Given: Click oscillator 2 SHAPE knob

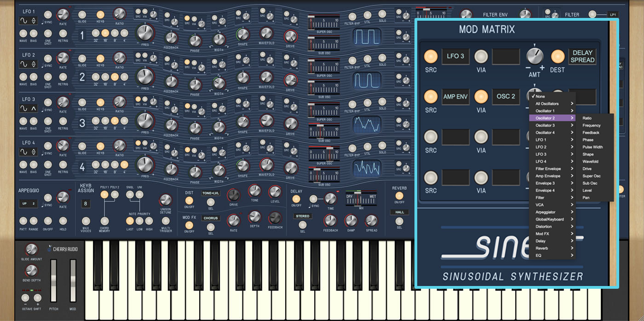Looking at the screenshot, I should click(243, 78).
